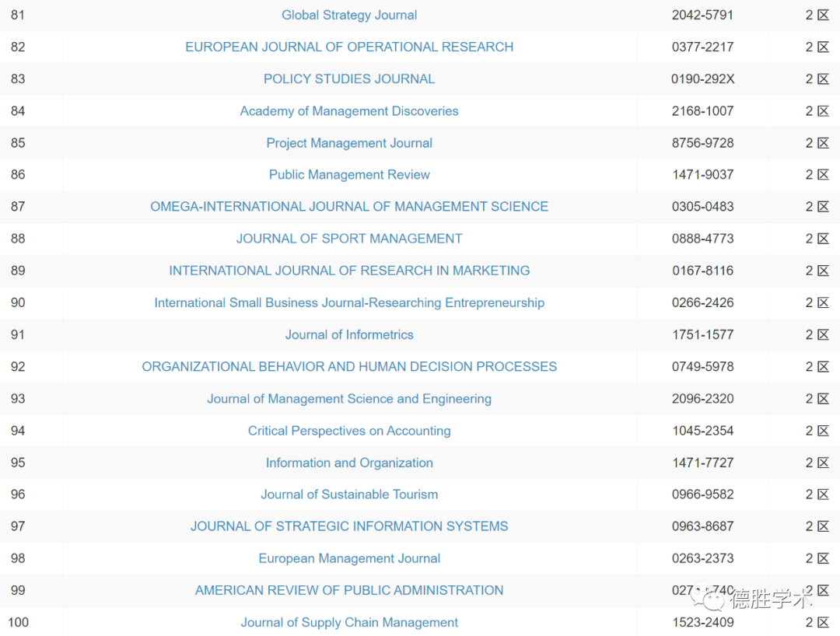Viewport: 840px width, 636px height.
Task: Open the European Management Journal link
Action: pos(349,558)
